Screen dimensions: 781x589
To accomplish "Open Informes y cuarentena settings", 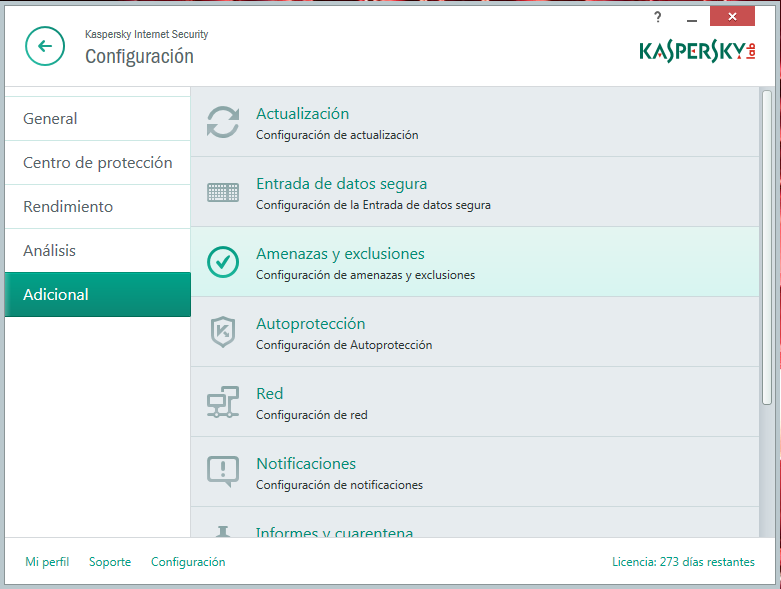I will [x=334, y=532].
